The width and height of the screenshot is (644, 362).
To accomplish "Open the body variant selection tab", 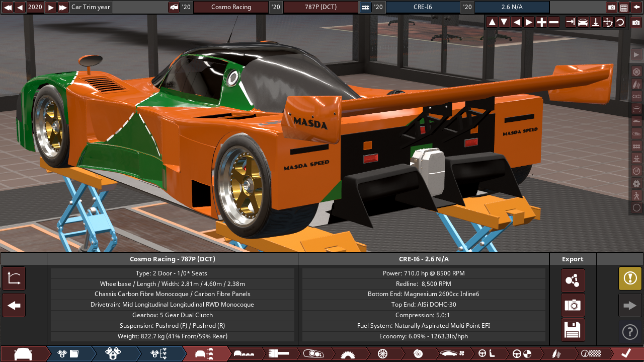I will (244, 353).
